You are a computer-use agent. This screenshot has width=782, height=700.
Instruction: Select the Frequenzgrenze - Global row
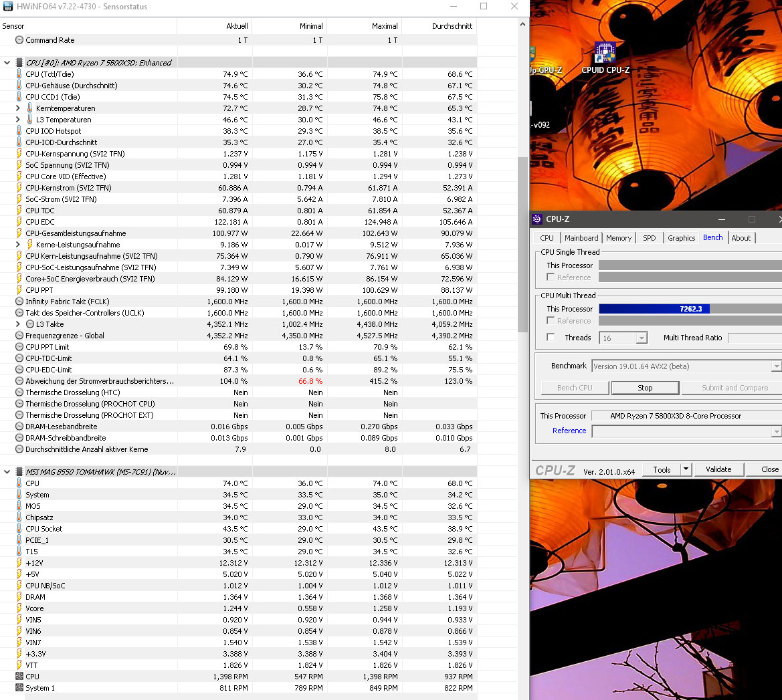pos(238,336)
